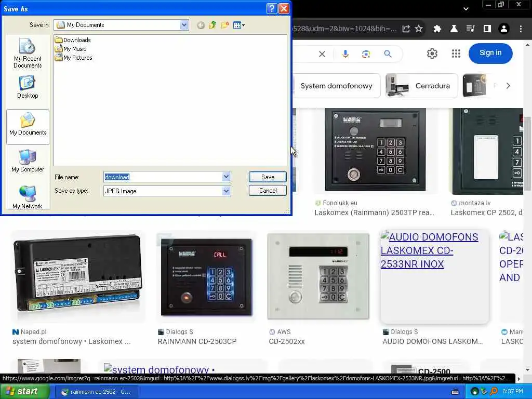Click AUDIO DOMOFONS LASKOMEX CD-2533NR INOX link

(x=429, y=250)
